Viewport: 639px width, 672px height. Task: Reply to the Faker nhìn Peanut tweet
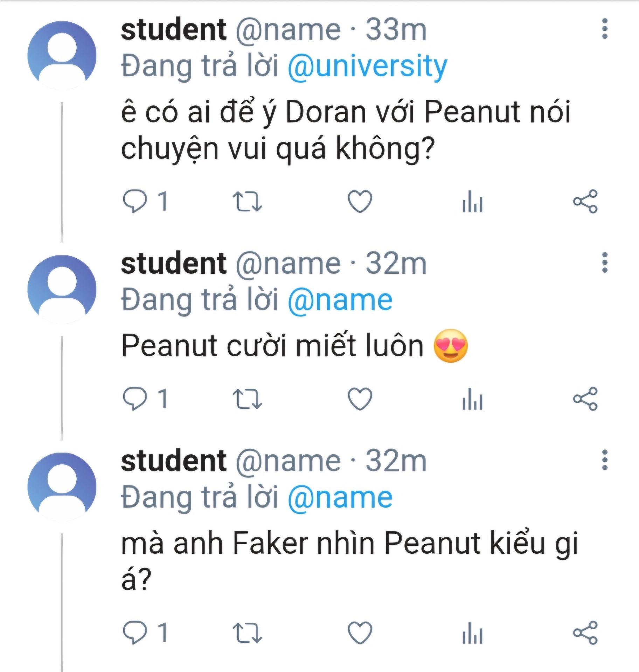click(134, 632)
